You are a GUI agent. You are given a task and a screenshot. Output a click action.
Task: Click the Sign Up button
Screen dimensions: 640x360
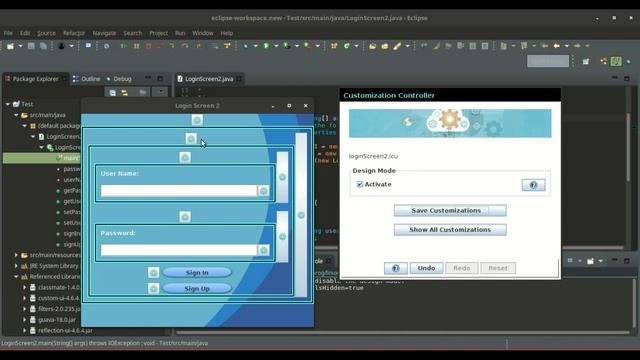[197, 289]
